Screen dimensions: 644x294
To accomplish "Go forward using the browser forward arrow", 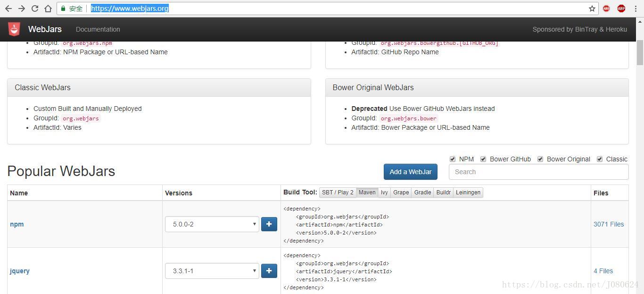I will (x=22, y=8).
